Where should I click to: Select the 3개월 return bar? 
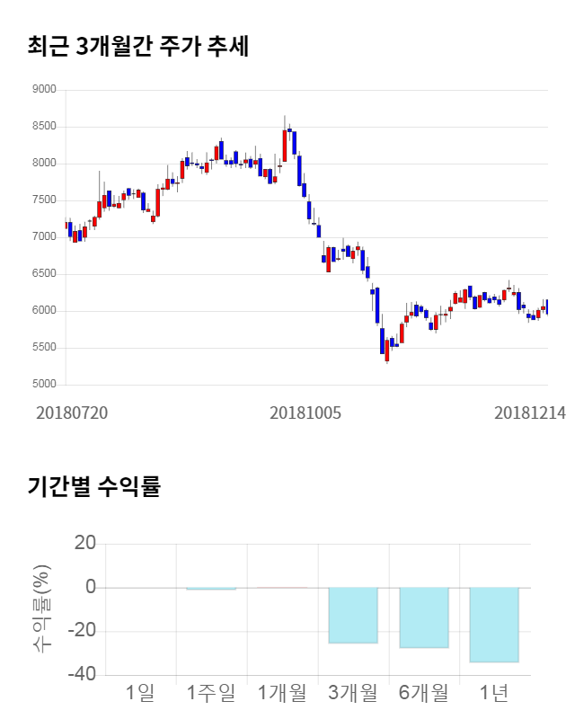click(353, 616)
